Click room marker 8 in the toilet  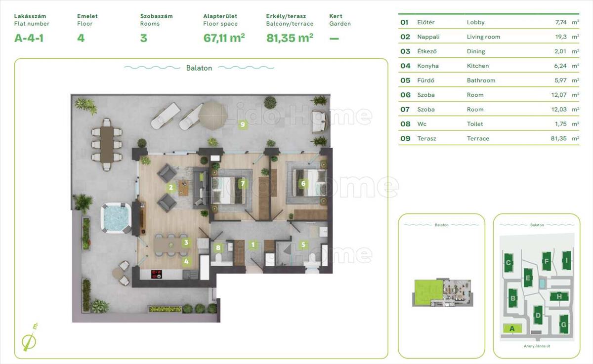point(218,248)
